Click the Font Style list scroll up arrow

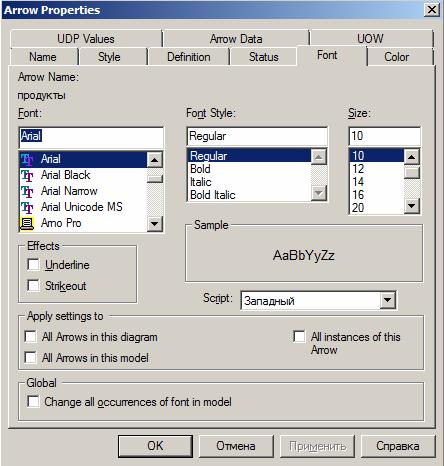319,157
